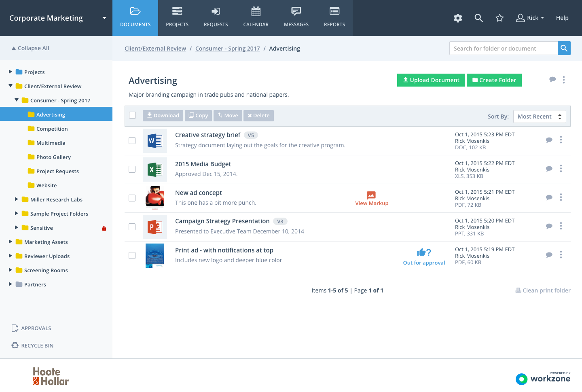Check the checkbox for New ad concept
The image size is (582, 392).
(x=132, y=198)
